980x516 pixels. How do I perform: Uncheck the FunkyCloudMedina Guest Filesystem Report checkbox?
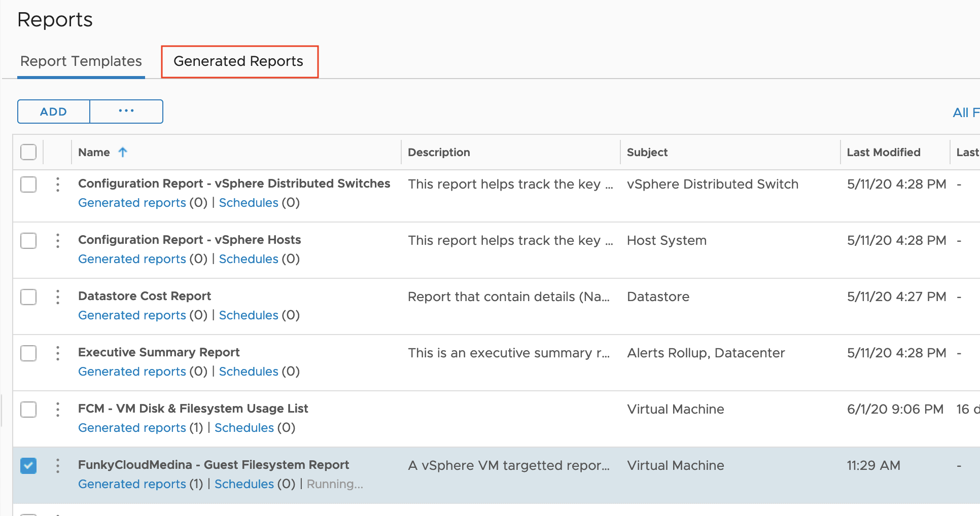point(28,466)
